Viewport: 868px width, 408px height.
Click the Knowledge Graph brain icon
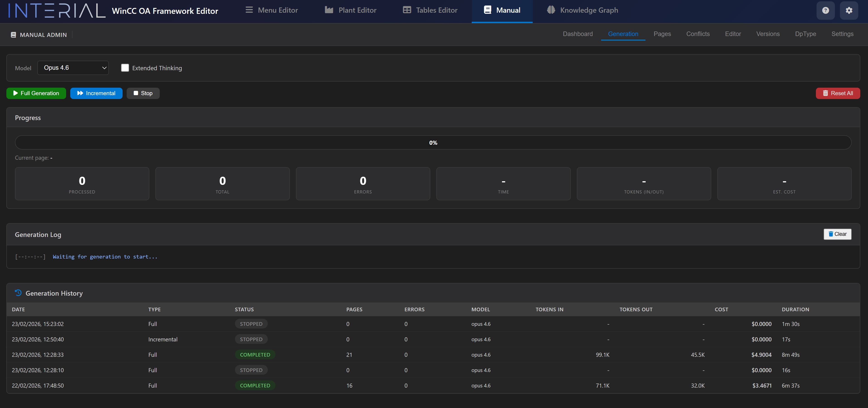coord(551,10)
